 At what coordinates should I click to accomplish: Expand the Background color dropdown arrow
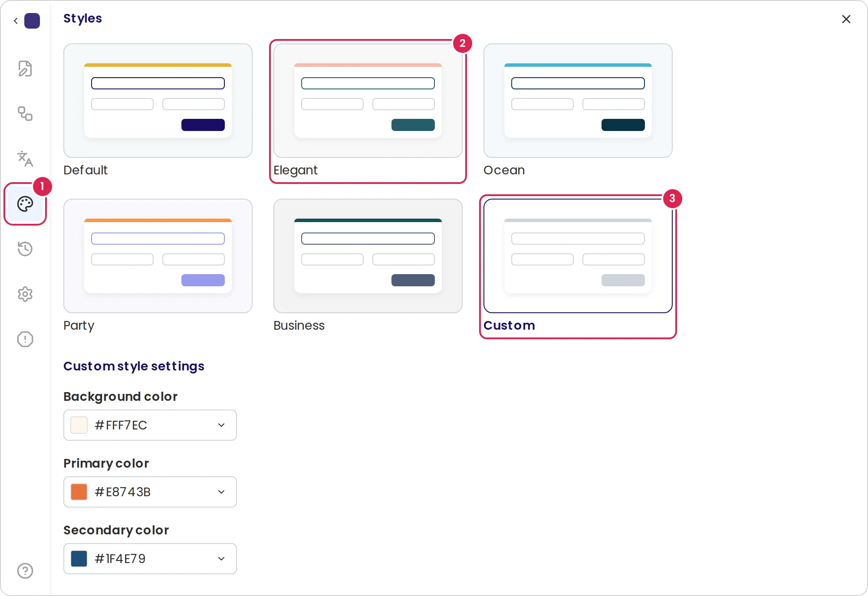pos(221,425)
